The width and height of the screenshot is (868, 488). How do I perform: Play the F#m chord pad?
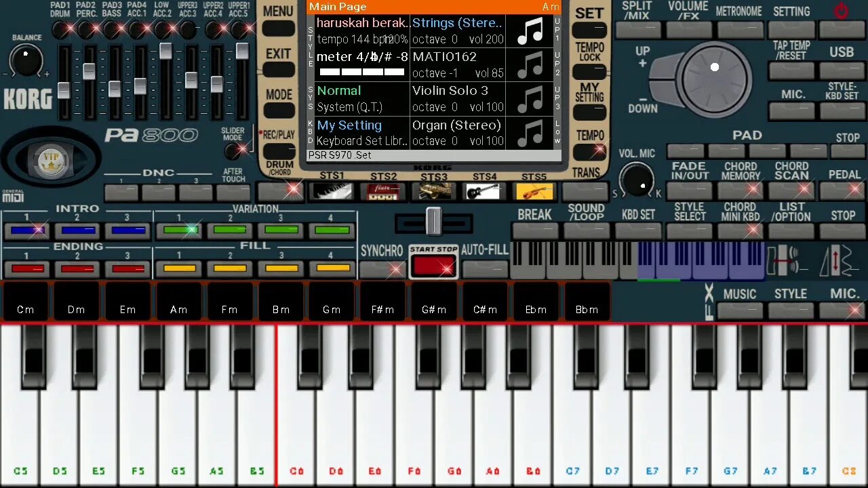(382, 302)
